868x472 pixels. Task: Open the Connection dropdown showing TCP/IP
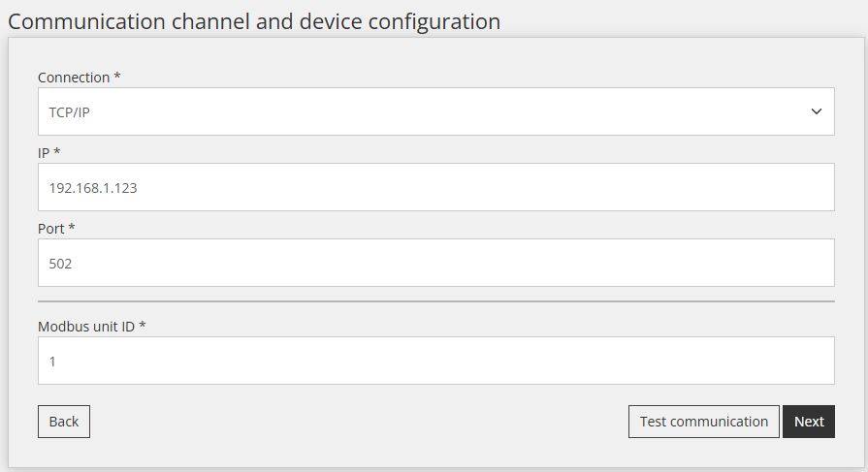click(435, 111)
